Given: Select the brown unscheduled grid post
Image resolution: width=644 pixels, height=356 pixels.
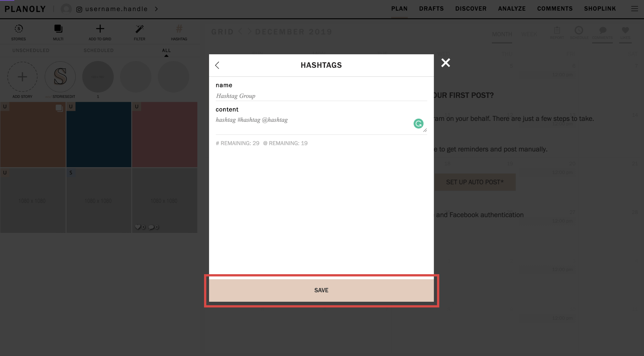Looking at the screenshot, I should 33,135.
